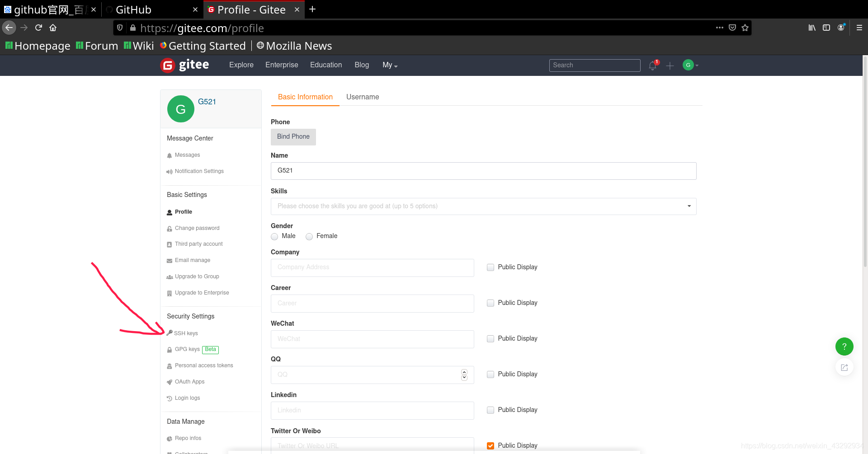
Task: Close the Profile - Gitee tab
Action: point(297,9)
